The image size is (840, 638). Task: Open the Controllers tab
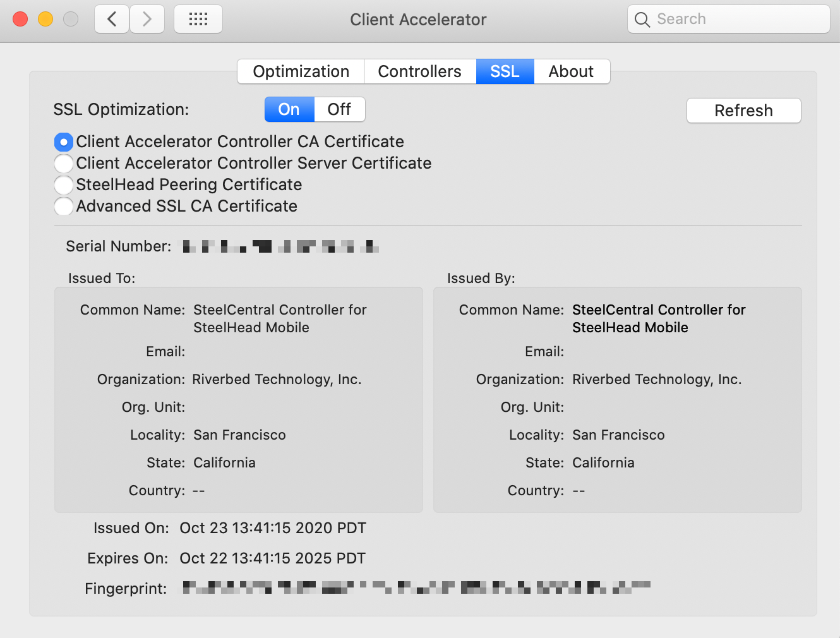coord(420,71)
